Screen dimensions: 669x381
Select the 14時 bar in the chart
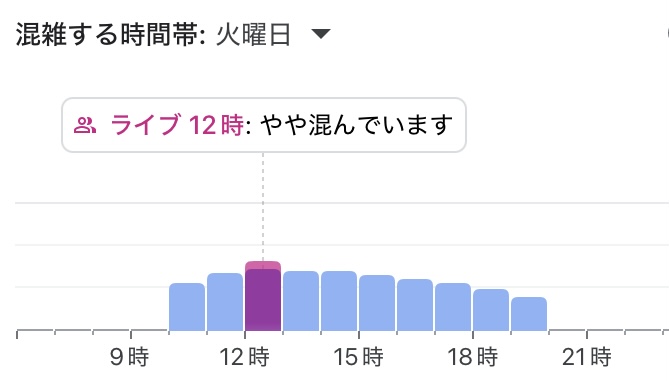click(x=339, y=301)
